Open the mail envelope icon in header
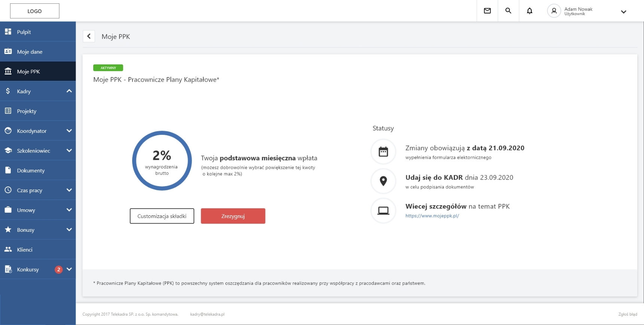The height and width of the screenshot is (325, 644). pos(487,11)
